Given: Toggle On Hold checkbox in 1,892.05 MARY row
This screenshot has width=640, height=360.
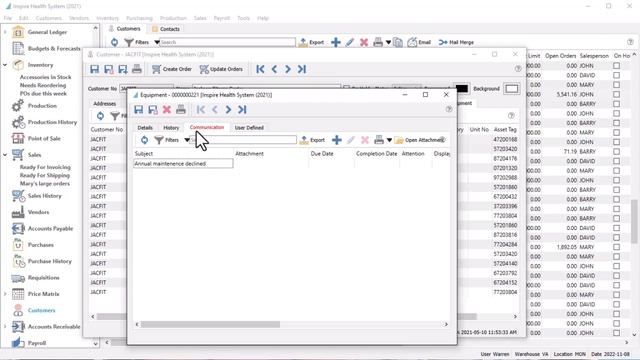Looking at the screenshot, I should point(616,247).
